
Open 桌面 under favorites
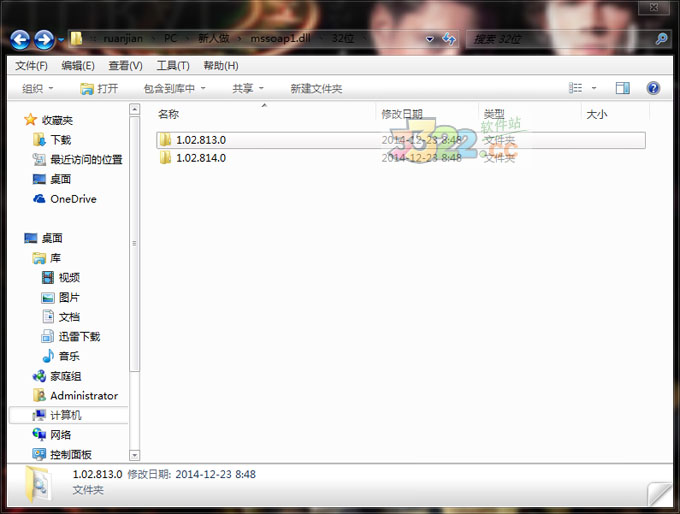tap(61, 179)
